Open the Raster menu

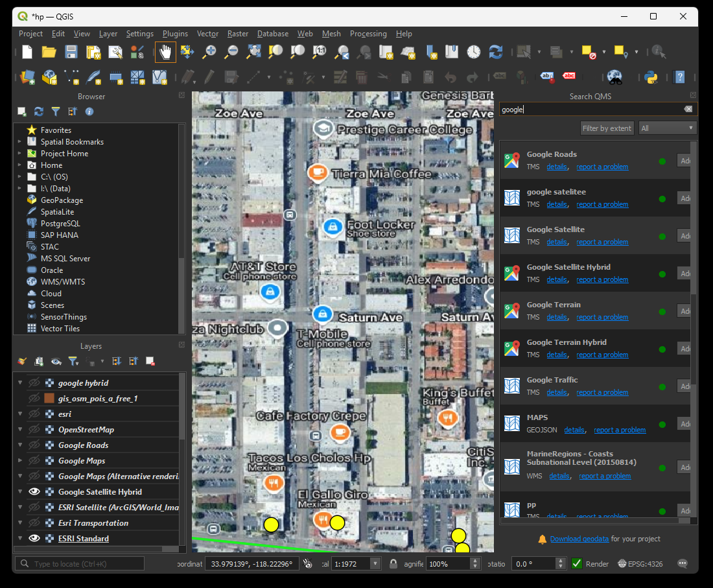point(238,34)
